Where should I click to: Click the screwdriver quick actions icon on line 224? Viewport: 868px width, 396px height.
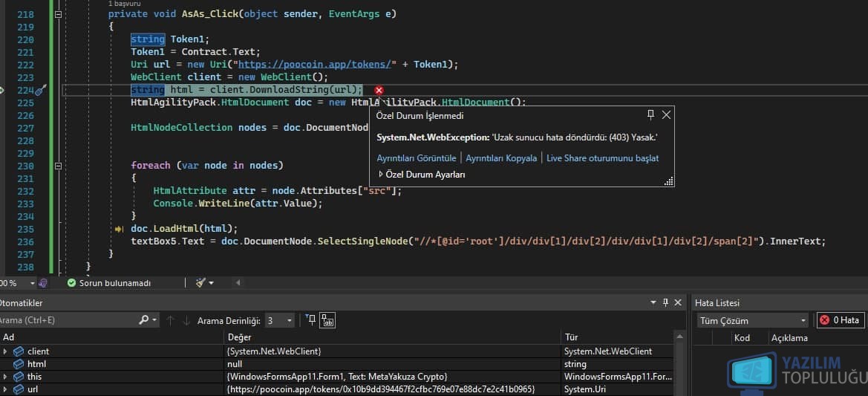coord(42,90)
